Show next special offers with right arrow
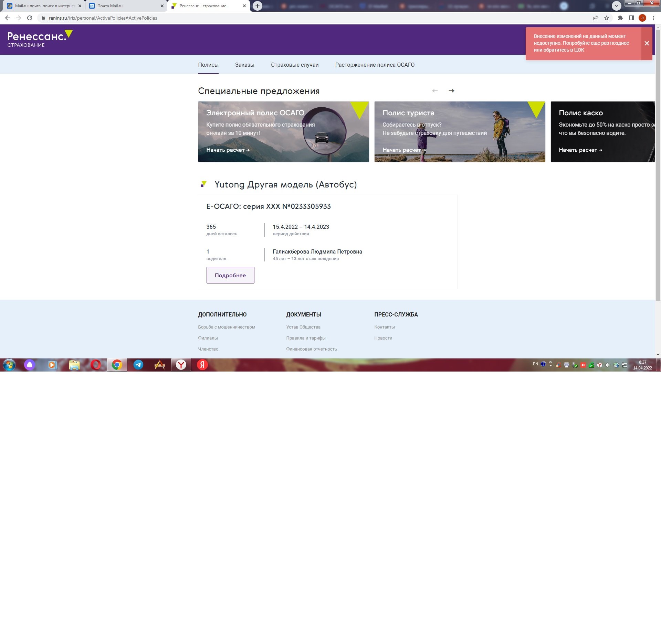Image resolution: width=661 pixels, height=644 pixels. (451, 91)
